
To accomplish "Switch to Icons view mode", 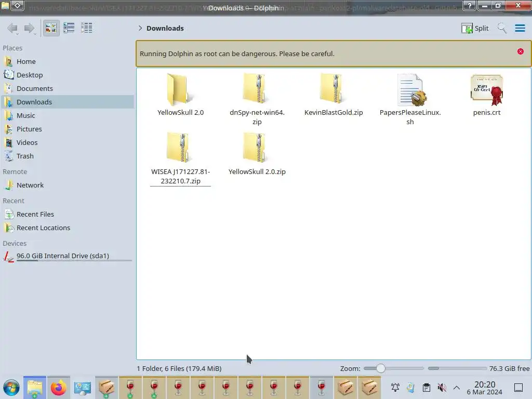I will (51, 28).
